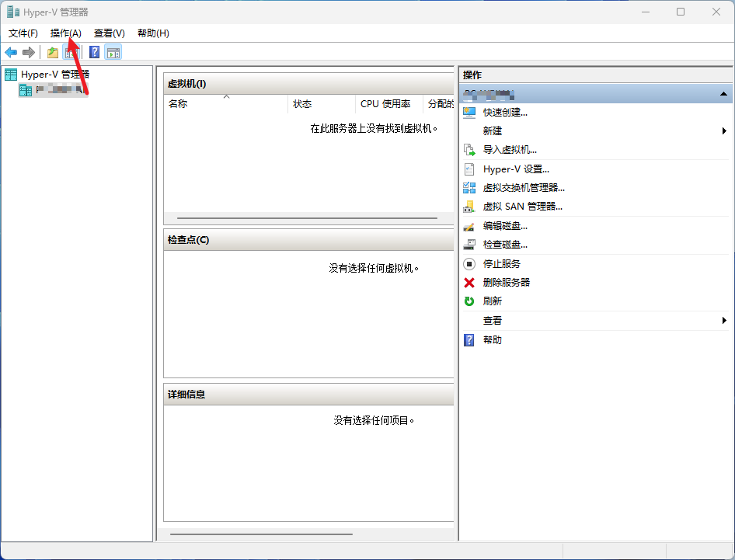This screenshot has height=560, width=735.
Task: Click 帮助 at the Actions pane bottom
Action: point(493,339)
